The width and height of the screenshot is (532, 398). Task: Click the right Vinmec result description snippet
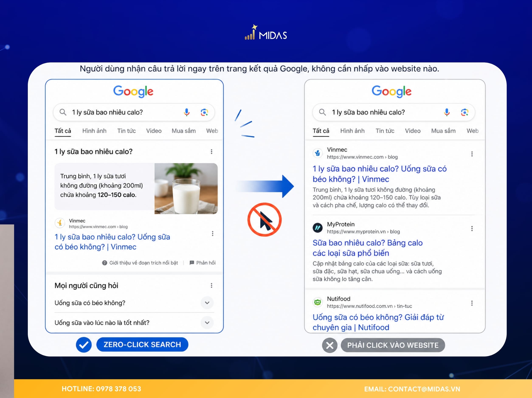[377, 197]
